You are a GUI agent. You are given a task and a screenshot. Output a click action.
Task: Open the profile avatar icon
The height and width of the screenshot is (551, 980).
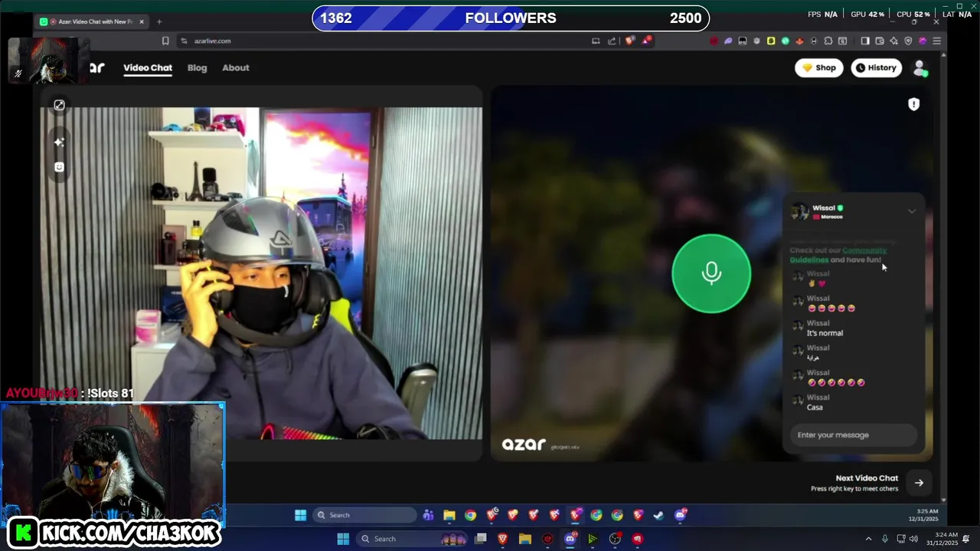[920, 68]
